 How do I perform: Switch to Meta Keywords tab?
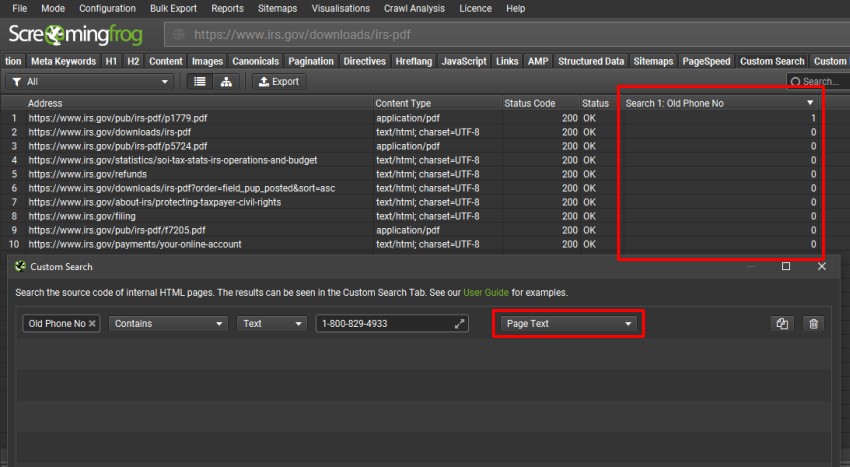[63, 61]
